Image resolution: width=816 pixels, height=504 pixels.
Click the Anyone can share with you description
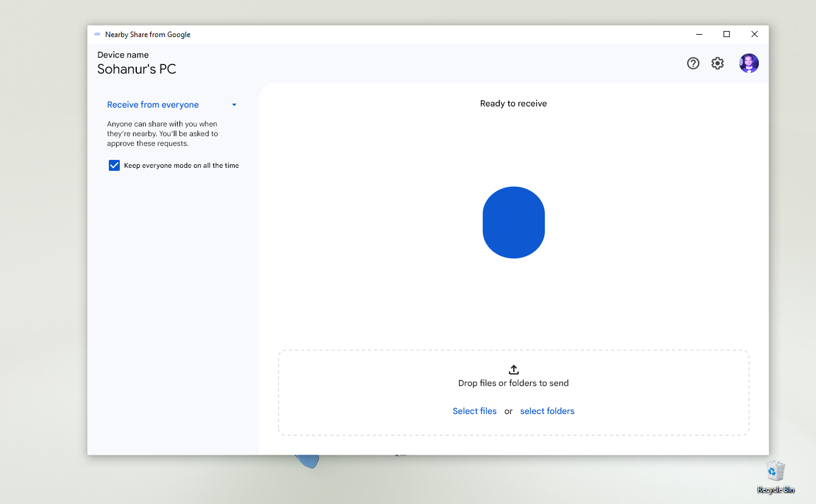(162, 134)
